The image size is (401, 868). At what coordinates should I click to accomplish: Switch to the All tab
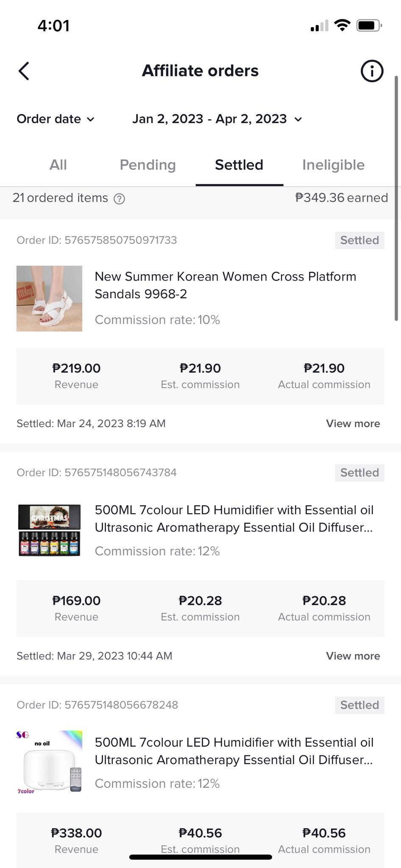click(58, 165)
